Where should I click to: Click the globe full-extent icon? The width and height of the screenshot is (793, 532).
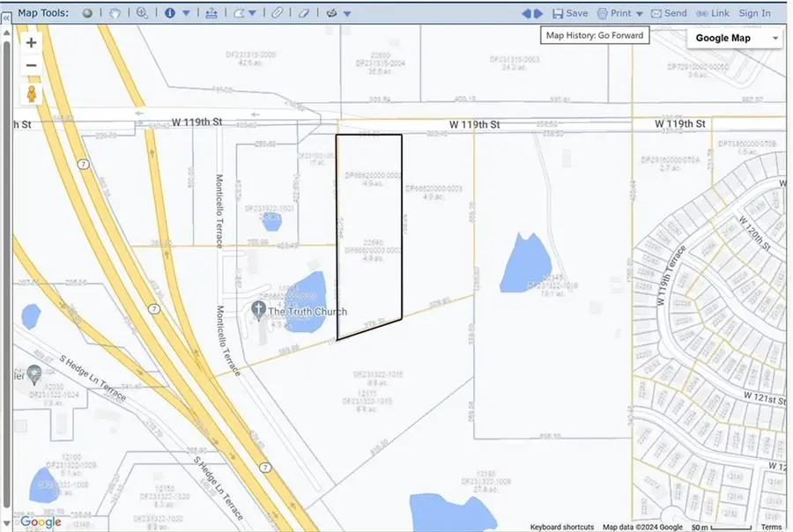[x=87, y=13]
